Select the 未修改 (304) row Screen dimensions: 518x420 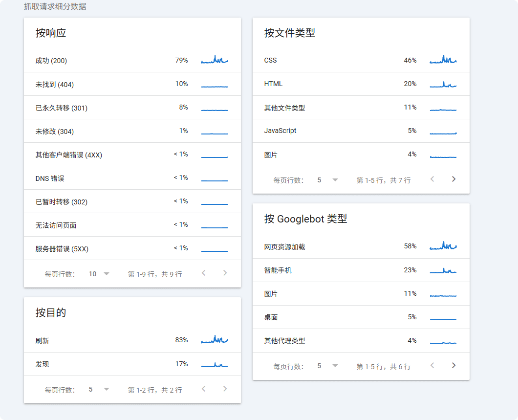pos(132,131)
